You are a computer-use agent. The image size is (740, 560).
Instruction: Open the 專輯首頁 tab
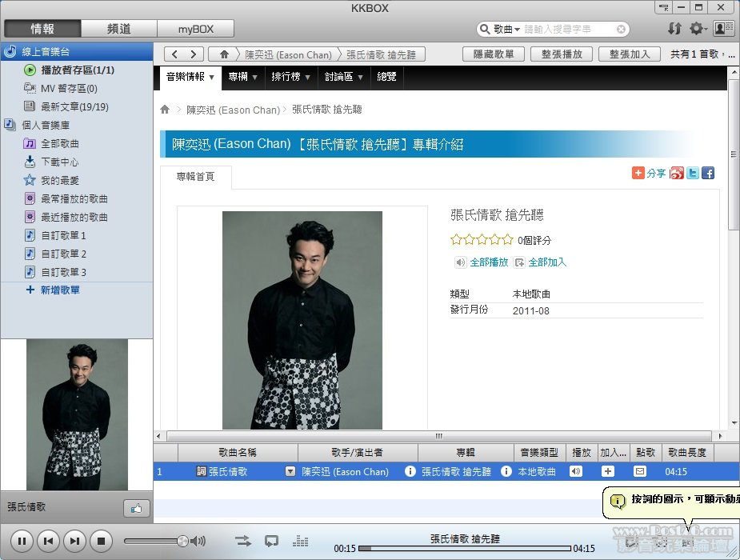coord(195,177)
